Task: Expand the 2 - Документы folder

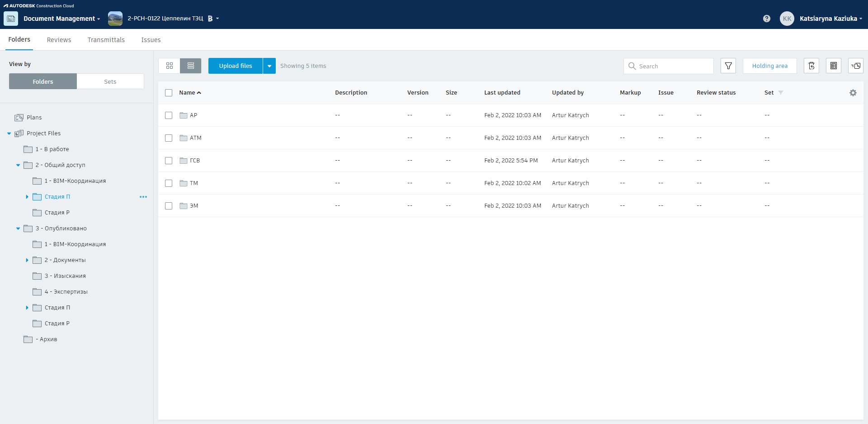Action: point(27,260)
